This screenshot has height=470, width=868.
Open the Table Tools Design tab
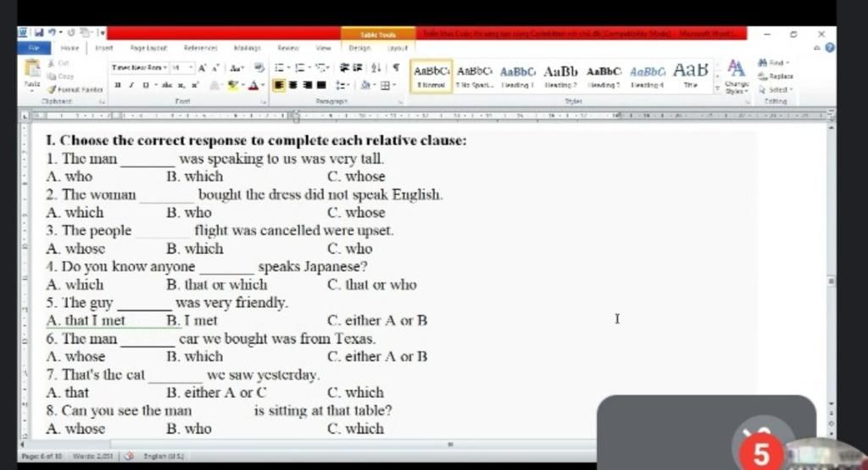click(359, 48)
